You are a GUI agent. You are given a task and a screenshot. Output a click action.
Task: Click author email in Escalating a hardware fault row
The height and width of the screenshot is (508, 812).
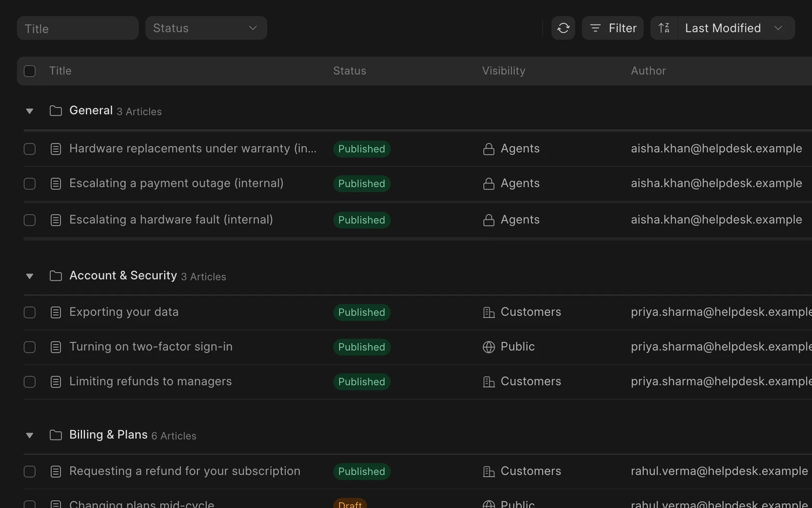click(716, 220)
